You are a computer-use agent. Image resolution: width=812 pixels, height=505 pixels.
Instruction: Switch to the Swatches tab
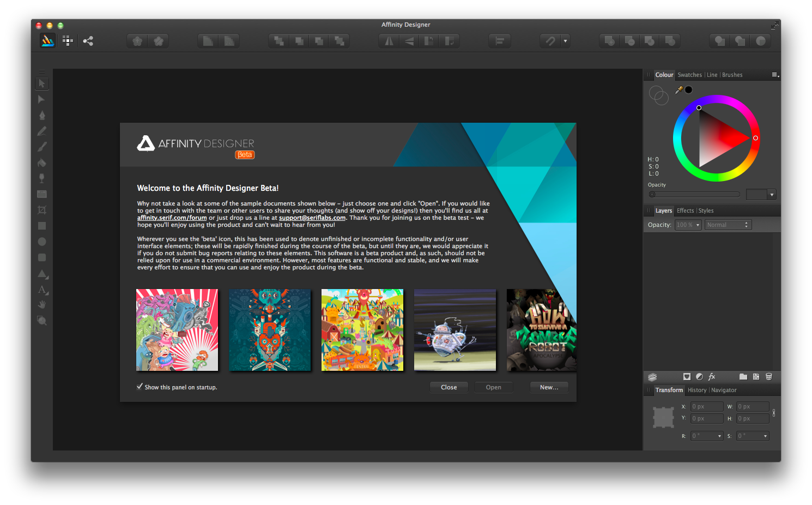690,75
